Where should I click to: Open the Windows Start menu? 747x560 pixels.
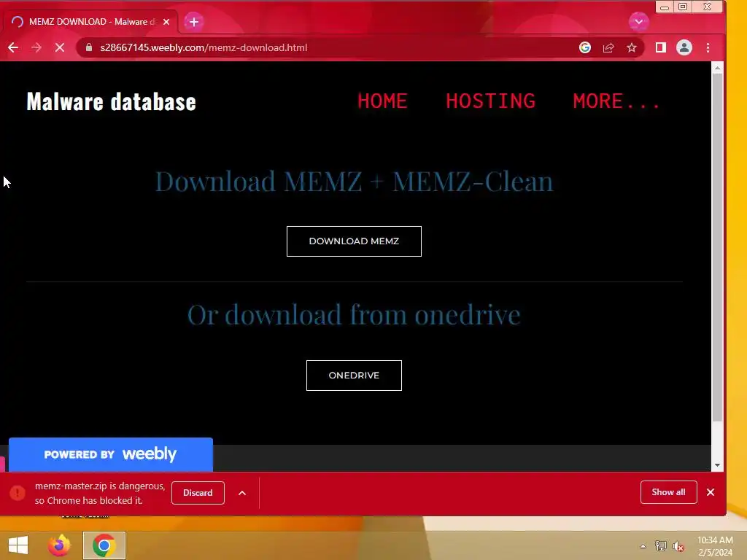[18, 545]
